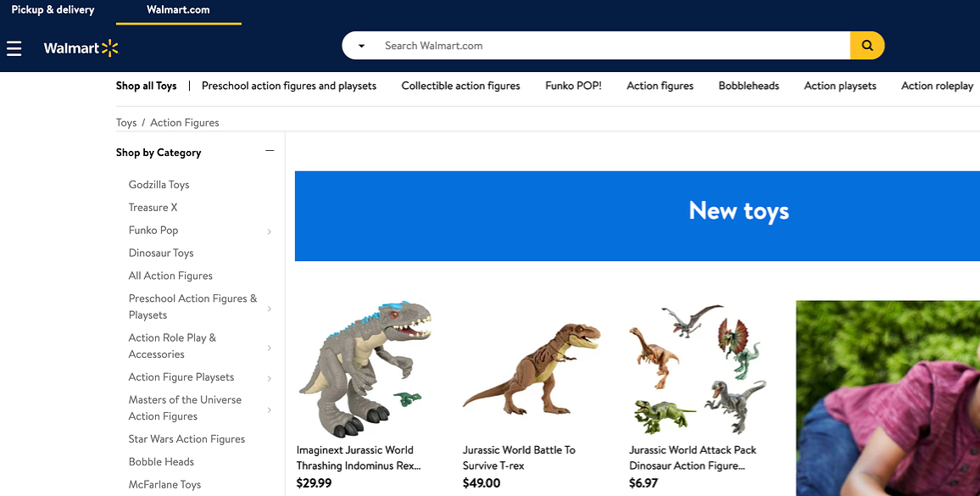Click Shop all Toys link

tap(147, 86)
